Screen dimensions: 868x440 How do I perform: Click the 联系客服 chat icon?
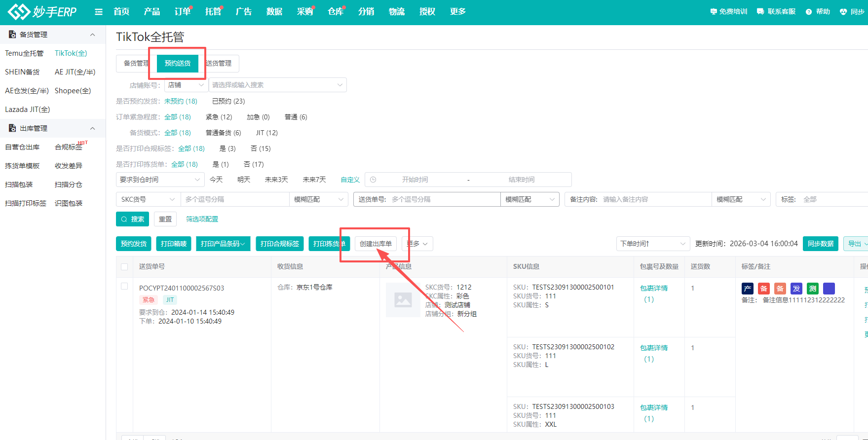760,12
